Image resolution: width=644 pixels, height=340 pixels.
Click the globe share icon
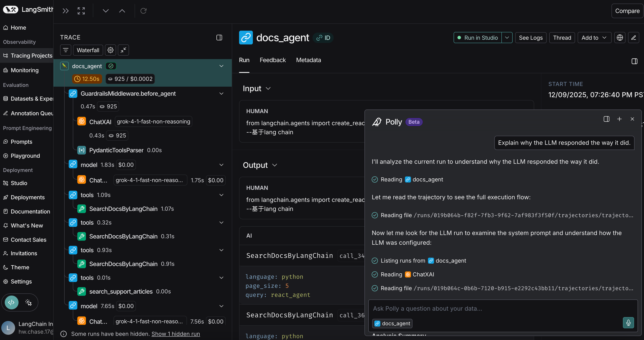click(620, 38)
